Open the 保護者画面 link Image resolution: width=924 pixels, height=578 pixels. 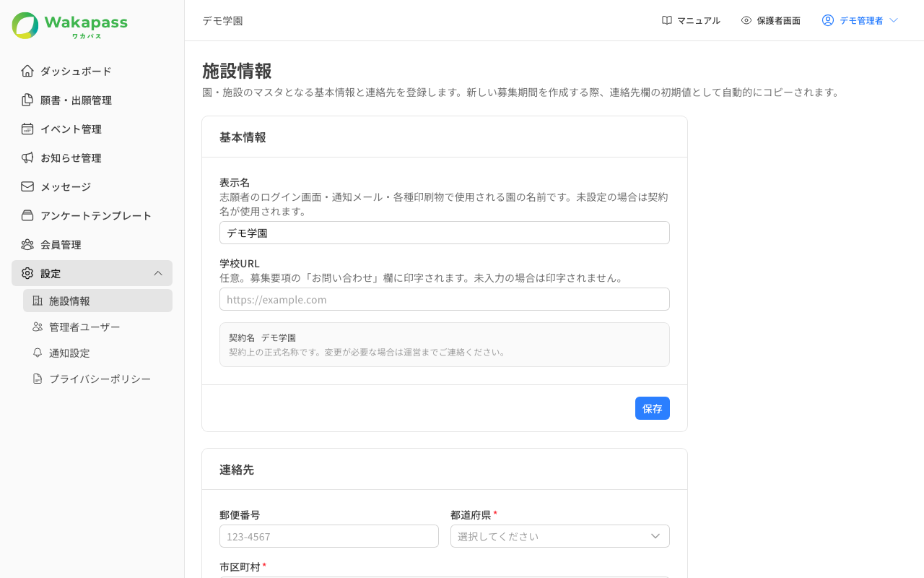point(771,20)
